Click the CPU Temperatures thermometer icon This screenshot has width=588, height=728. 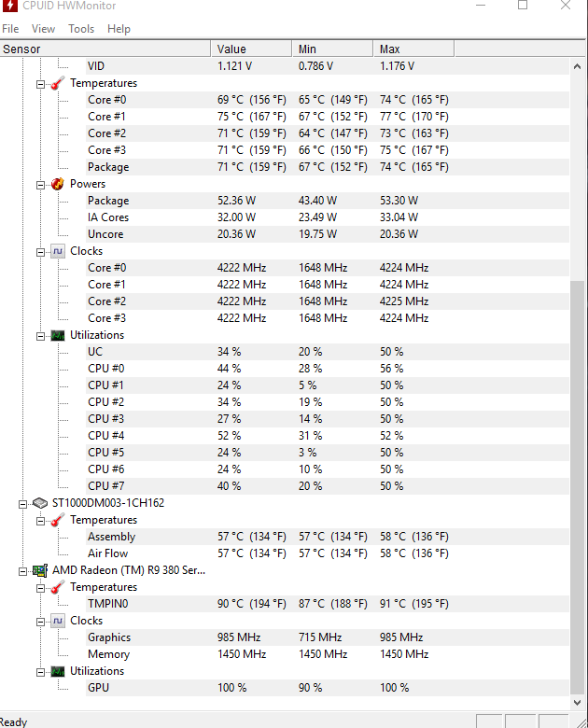pos(57,84)
